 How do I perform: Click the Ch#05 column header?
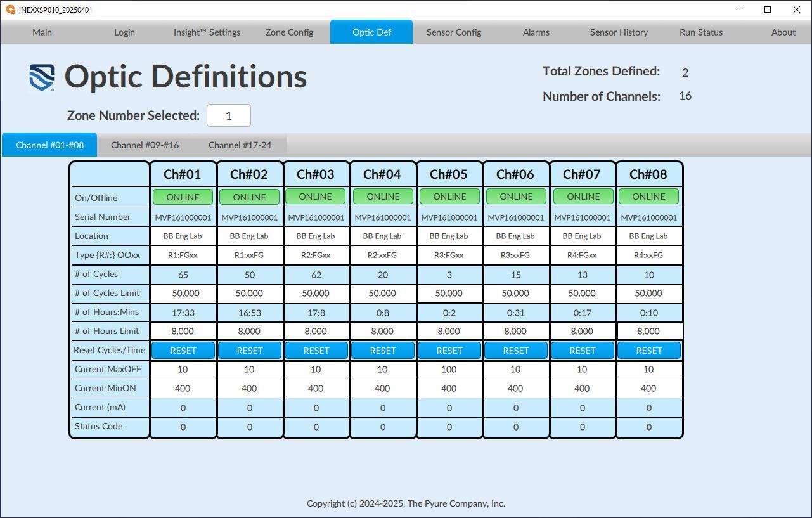click(449, 174)
